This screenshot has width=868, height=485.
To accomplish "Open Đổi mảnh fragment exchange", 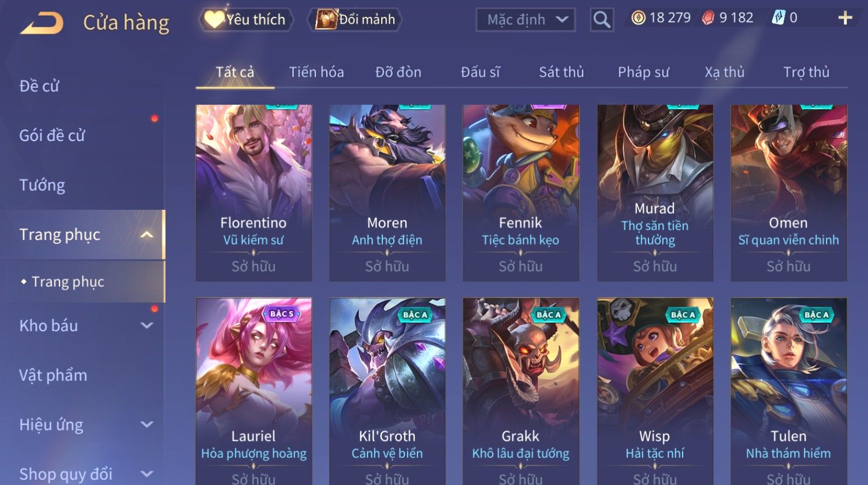I will (x=356, y=20).
